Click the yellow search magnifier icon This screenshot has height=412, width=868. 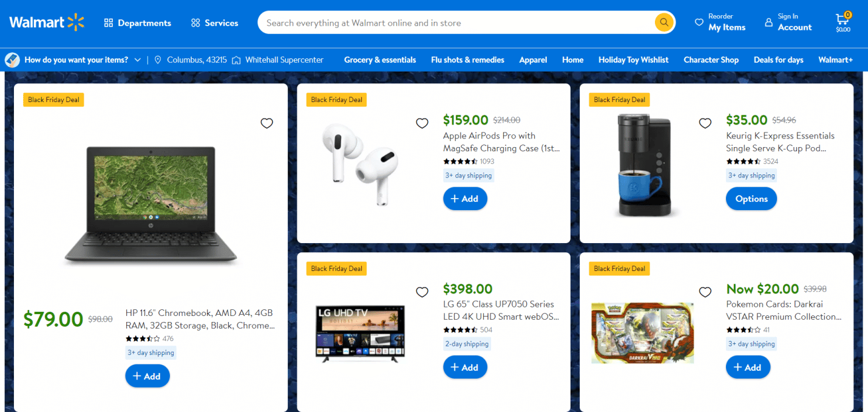click(664, 22)
